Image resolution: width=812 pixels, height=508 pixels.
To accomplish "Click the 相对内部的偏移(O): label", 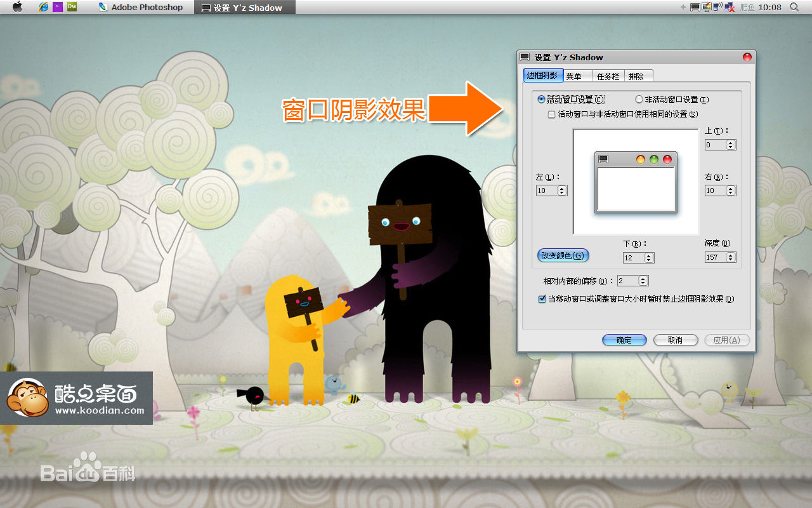I will (x=579, y=281).
